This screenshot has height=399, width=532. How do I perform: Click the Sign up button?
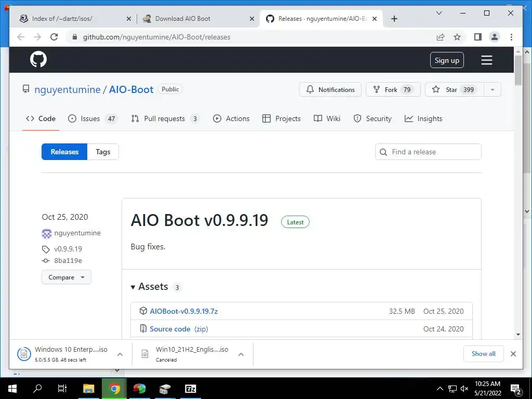(x=447, y=60)
